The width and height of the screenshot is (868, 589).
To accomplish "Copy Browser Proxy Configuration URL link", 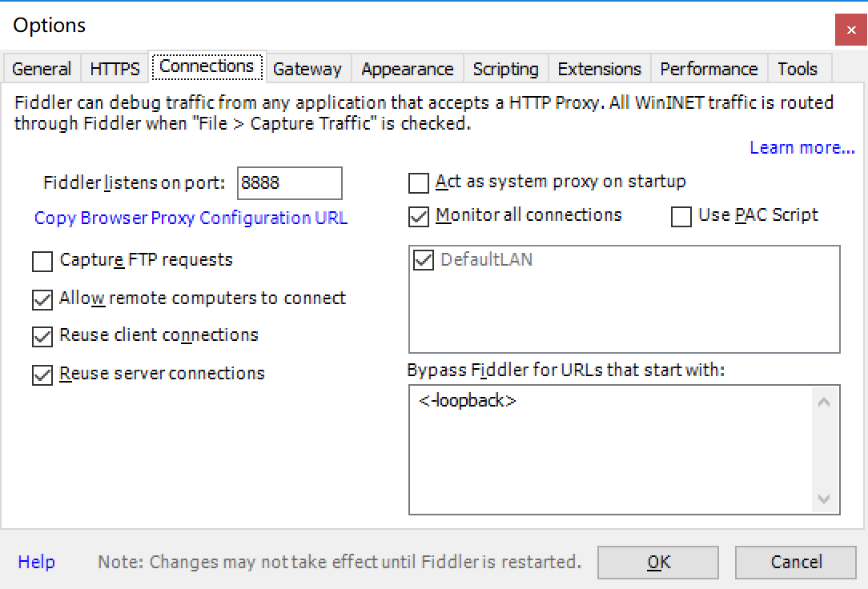I will click(191, 218).
